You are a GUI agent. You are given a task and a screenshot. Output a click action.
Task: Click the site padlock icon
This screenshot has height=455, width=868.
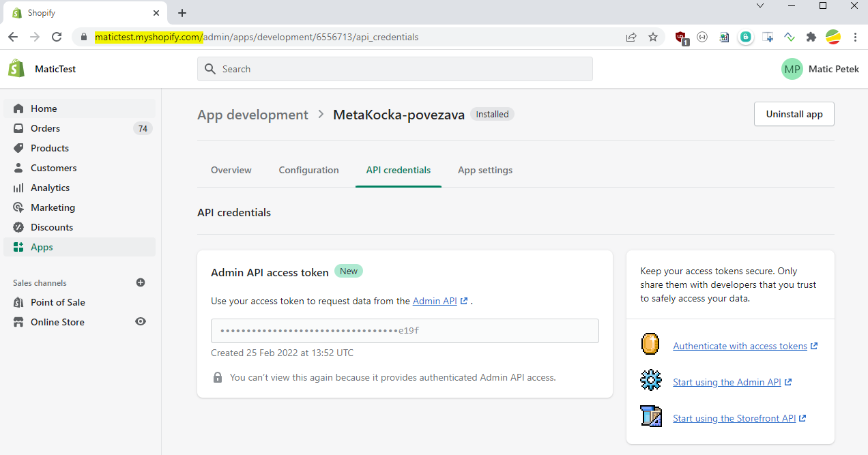click(x=84, y=37)
